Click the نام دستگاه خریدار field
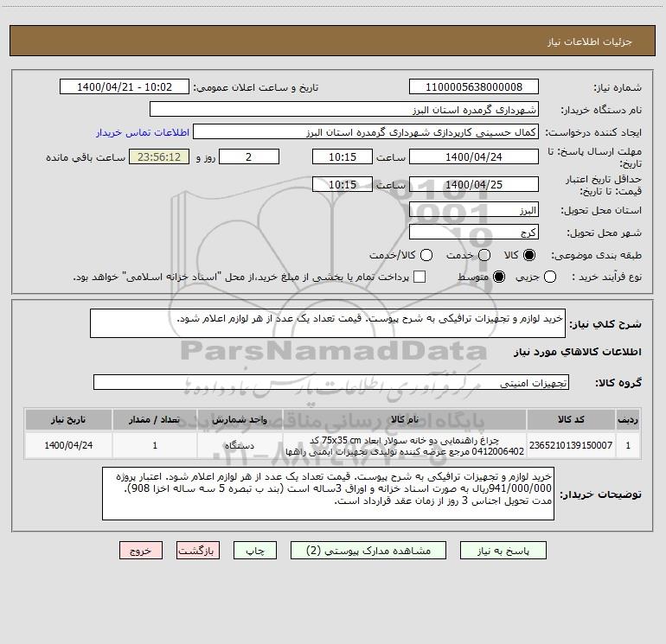 (x=344, y=110)
